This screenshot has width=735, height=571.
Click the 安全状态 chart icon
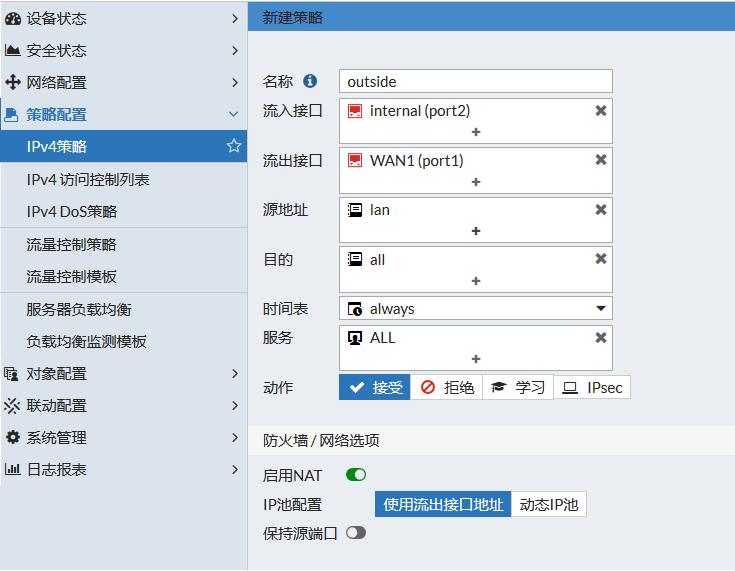coord(13,50)
